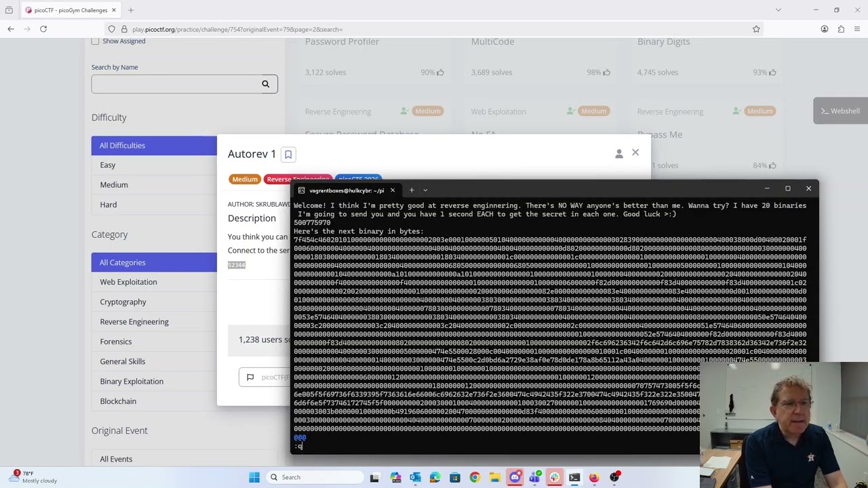Image resolution: width=868 pixels, height=488 pixels.
Task: Open the terminal app from taskbar
Action: [x=574, y=477]
